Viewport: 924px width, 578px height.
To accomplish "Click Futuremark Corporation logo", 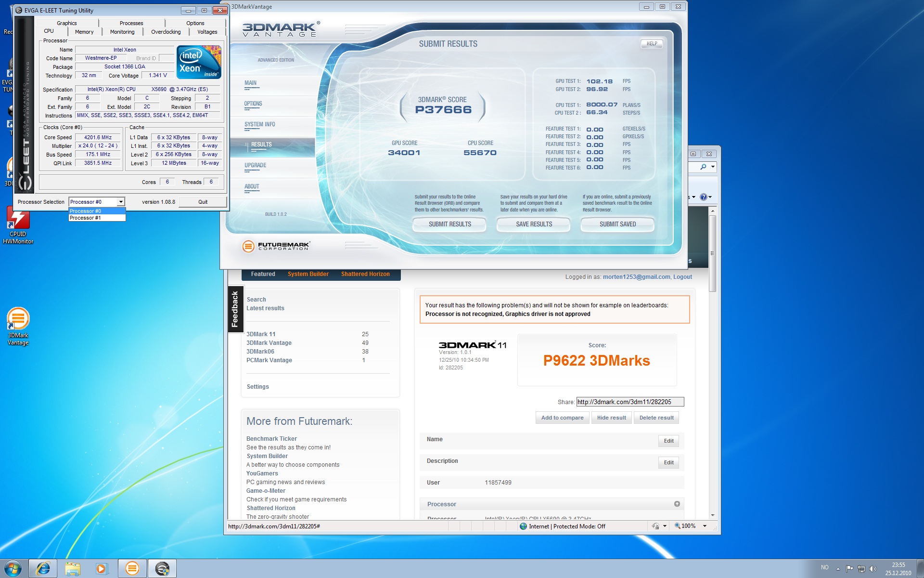I will [x=276, y=246].
